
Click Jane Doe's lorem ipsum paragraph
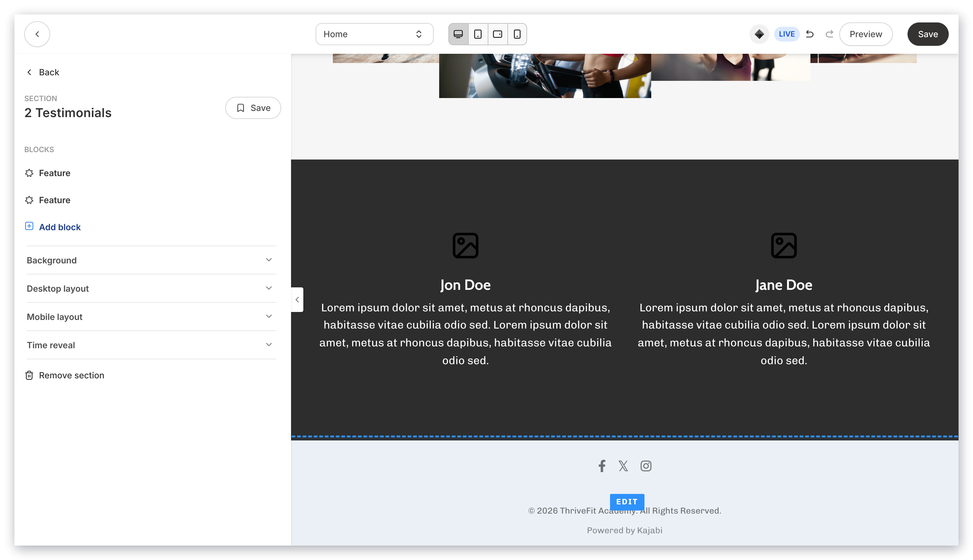click(x=783, y=334)
